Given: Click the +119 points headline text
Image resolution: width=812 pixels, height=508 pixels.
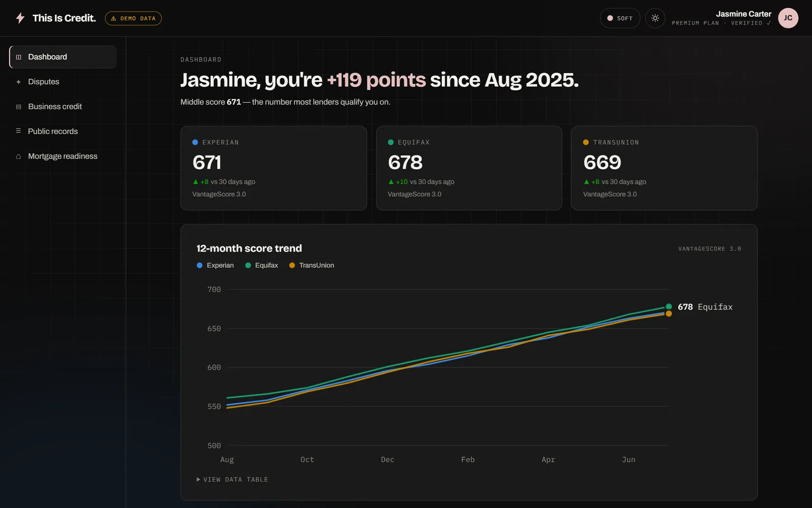Looking at the screenshot, I should (x=377, y=80).
